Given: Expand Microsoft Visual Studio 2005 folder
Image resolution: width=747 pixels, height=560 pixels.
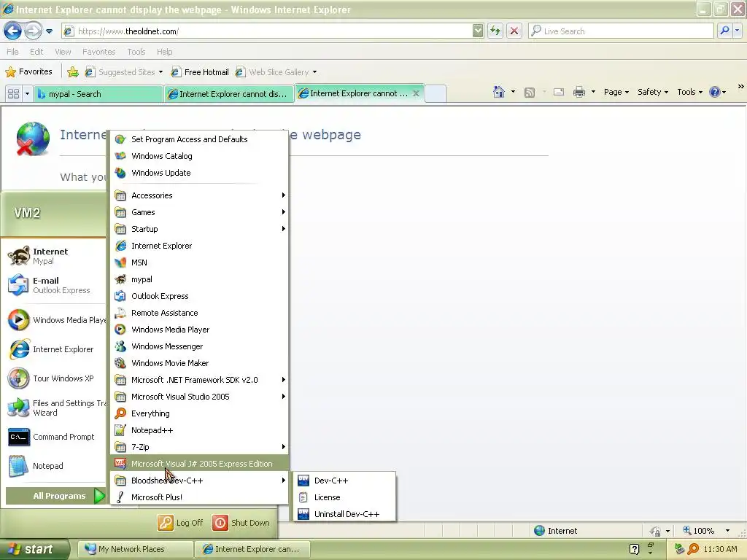Looking at the screenshot, I should [200, 397].
